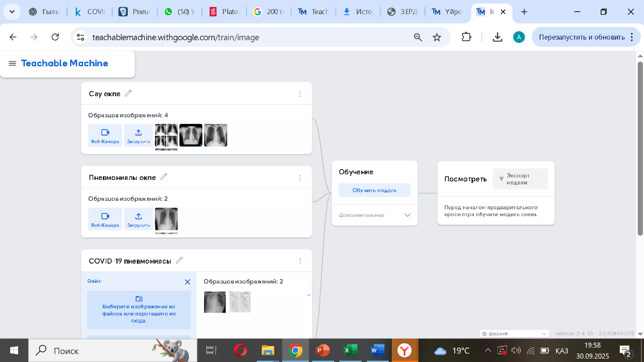Switch to the Plato tab
This screenshot has height=362, width=644.
click(x=224, y=12)
